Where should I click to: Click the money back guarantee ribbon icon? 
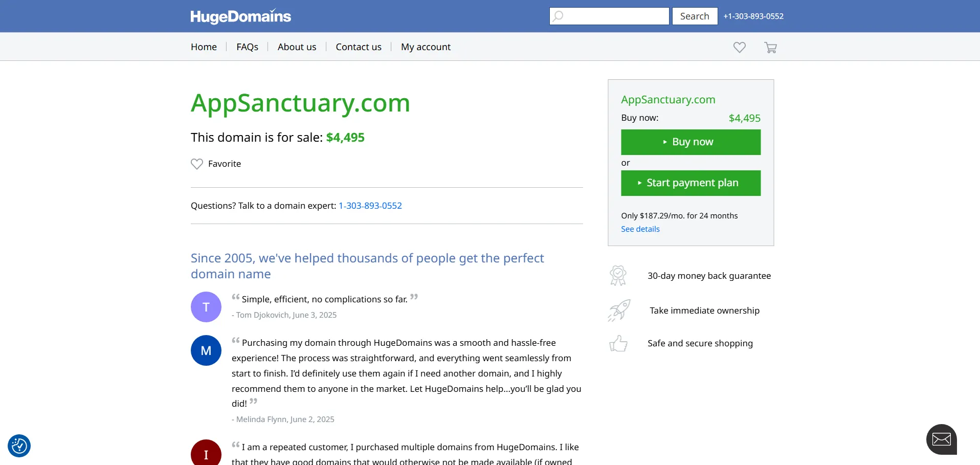(618, 276)
